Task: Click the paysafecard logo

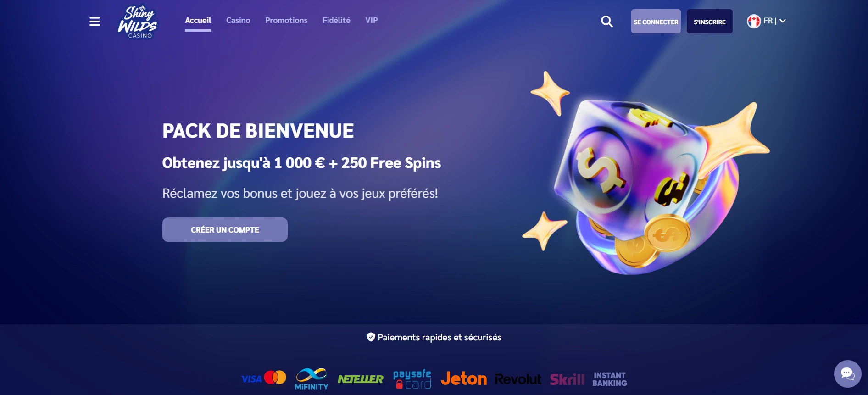Action: (x=412, y=379)
